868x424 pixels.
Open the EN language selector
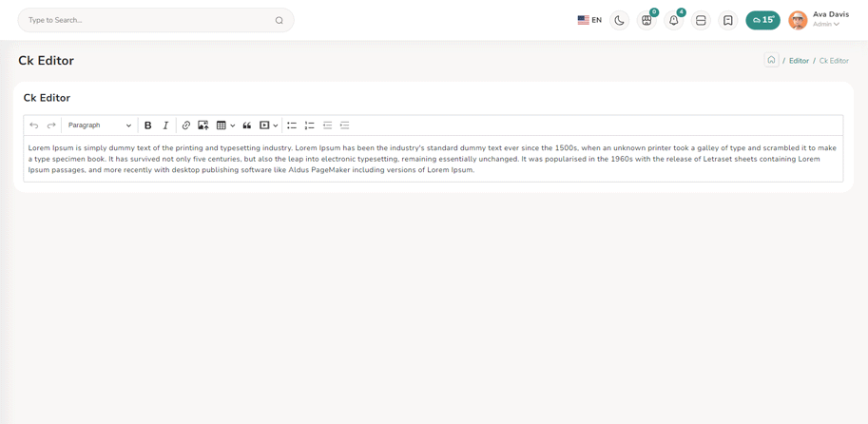tap(589, 20)
